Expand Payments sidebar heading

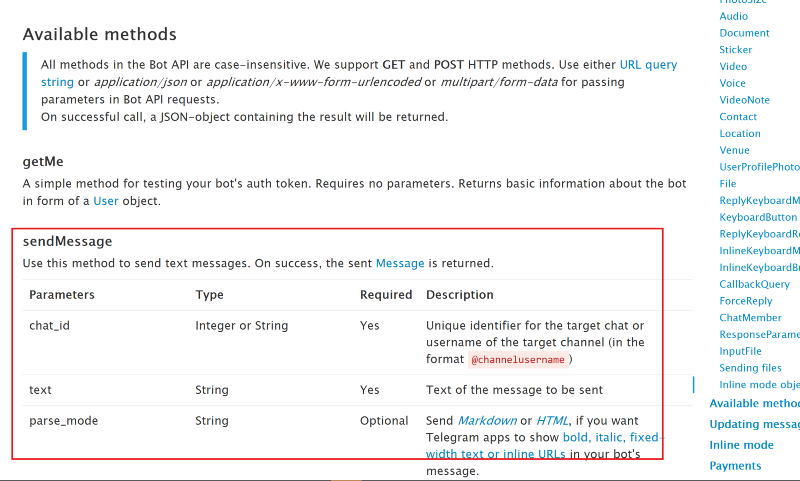[735, 466]
